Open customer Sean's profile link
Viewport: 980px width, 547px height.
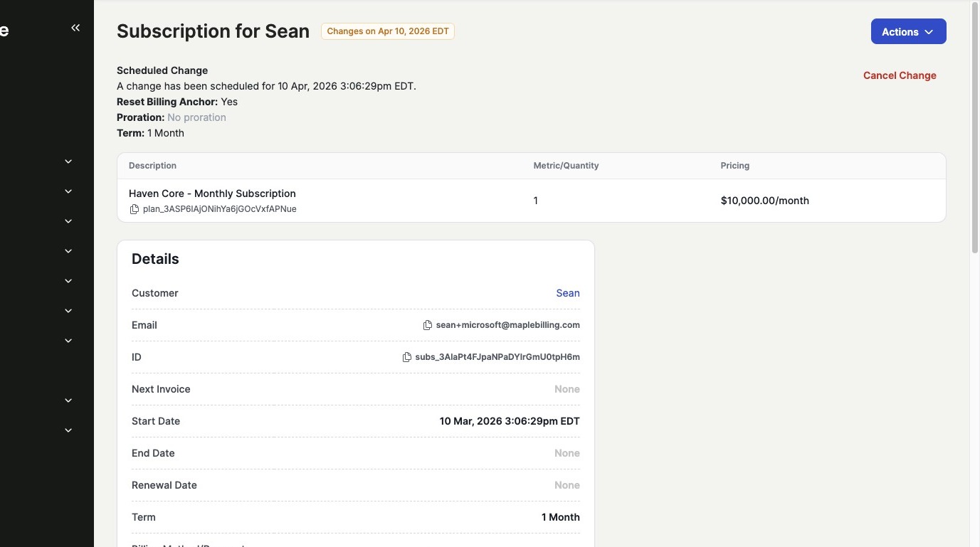(x=567, y=293)
